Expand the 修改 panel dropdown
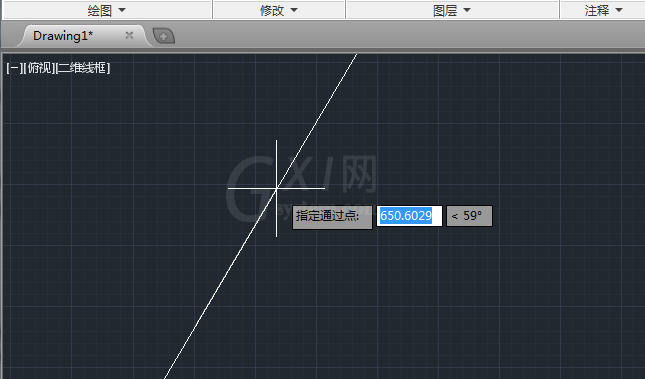The height and width of the screenshot is (379, 645). [x=279, y=10]
